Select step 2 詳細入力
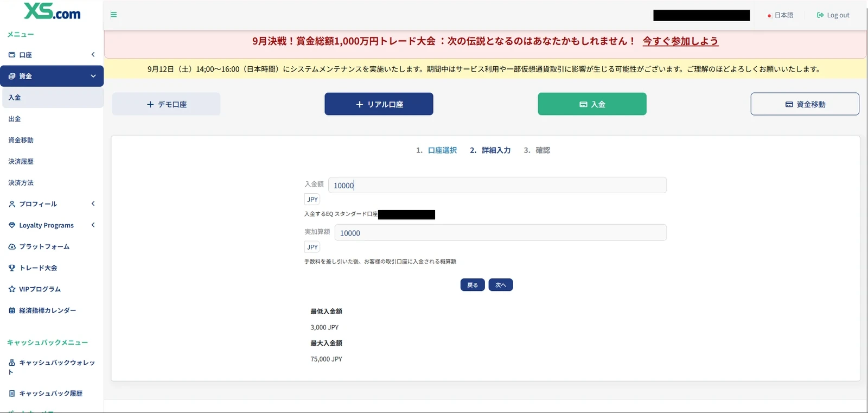This screenshot has height=413, width=868. (x=490, y=150)
